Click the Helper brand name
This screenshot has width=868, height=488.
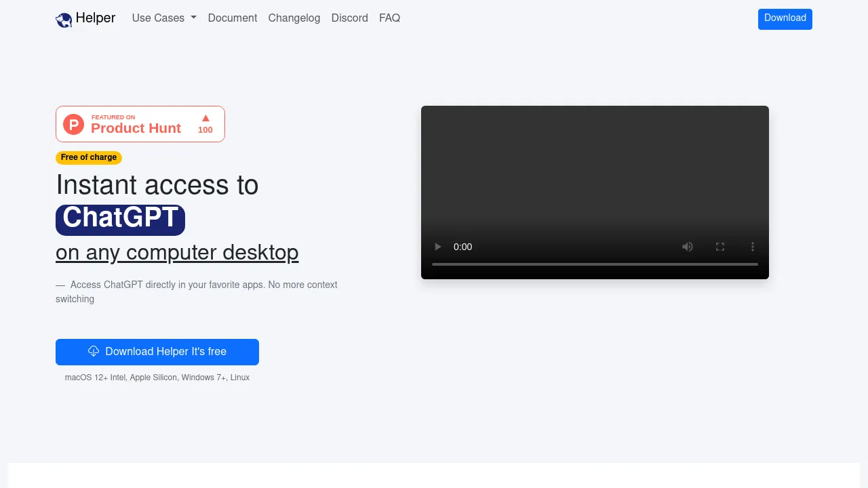coord(96,18)
